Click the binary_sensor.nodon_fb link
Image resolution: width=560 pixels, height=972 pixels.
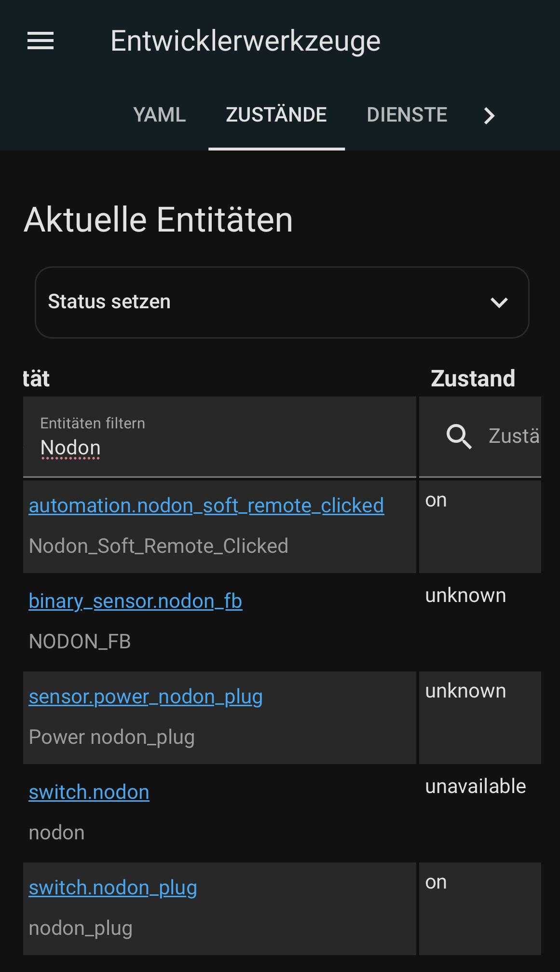pyautogui.click(x=135, y=602)
